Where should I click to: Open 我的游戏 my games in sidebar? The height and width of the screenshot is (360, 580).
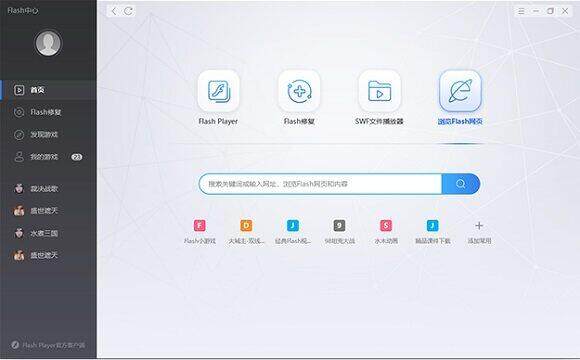click(x=48, y=157)
